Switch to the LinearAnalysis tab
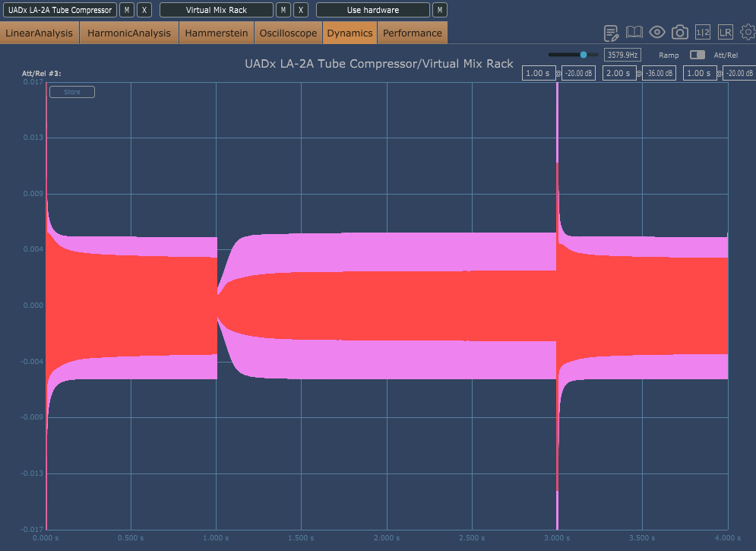 [x=39, y=33]
